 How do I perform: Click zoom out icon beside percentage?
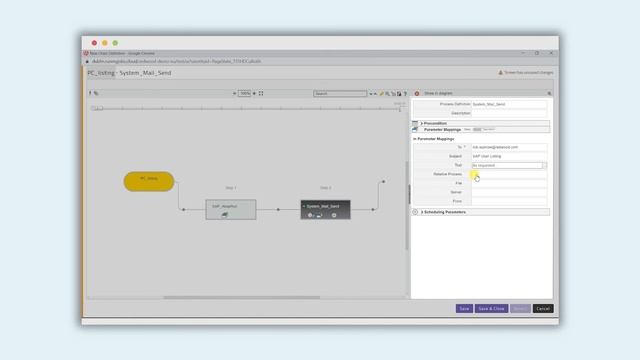[234, 93]
